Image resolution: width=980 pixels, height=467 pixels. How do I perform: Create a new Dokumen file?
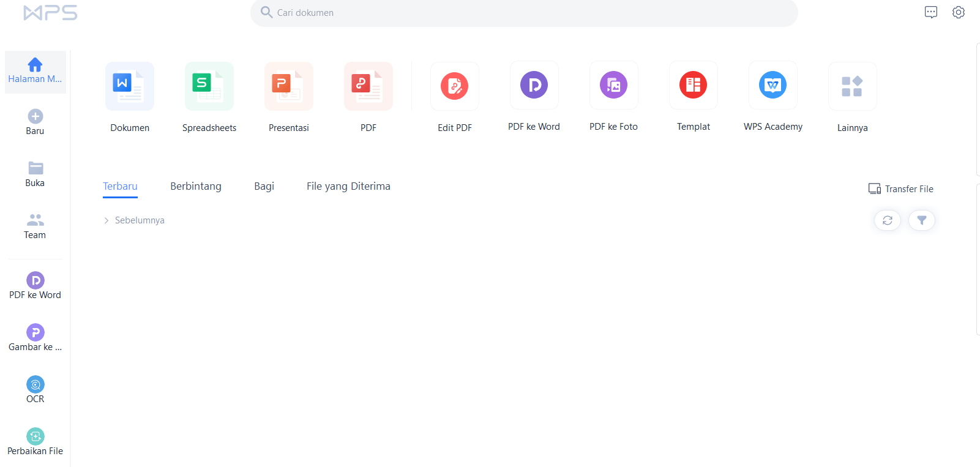(x=130, y=87)
